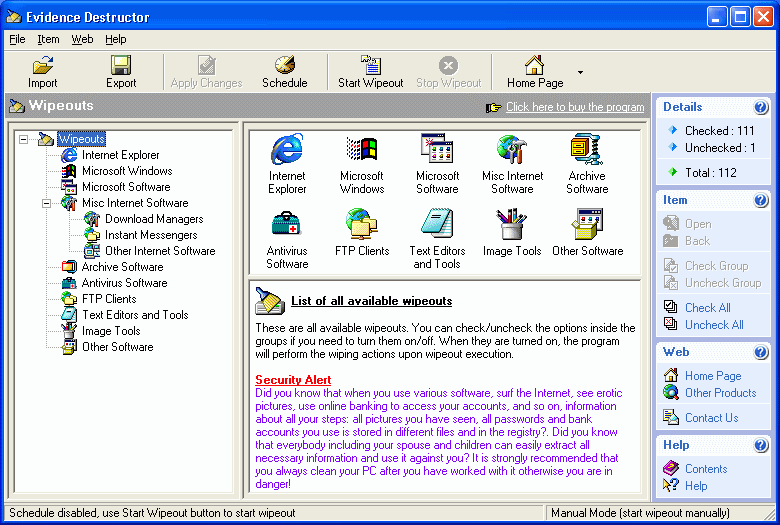
Task: Open Other Products link
Action: pyautogui.click(x=720, y=393)
